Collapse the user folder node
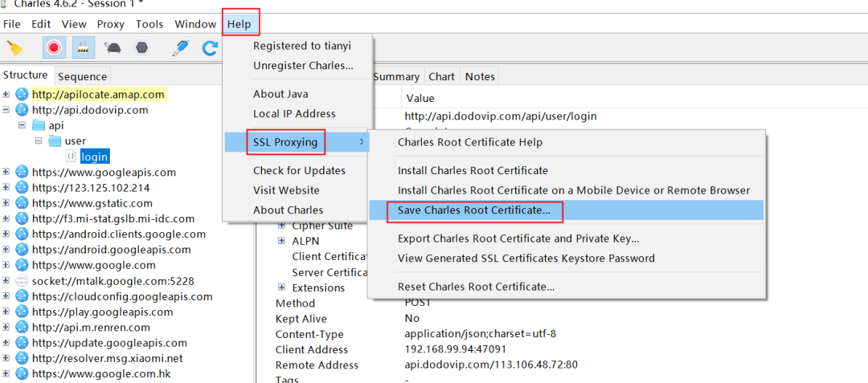The width and height of the screenshot is (868, 383). point(39,141)
